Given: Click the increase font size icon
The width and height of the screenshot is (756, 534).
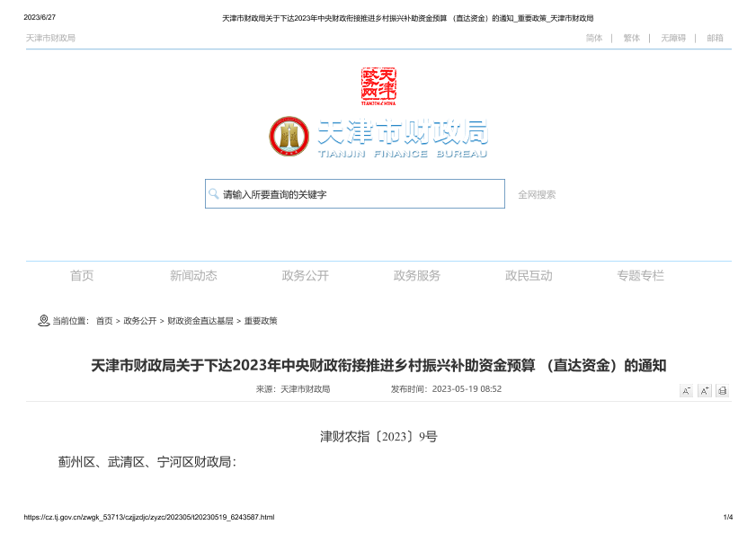Looking at the screenshot, I should pyautogui.click(x=704, y=390).
